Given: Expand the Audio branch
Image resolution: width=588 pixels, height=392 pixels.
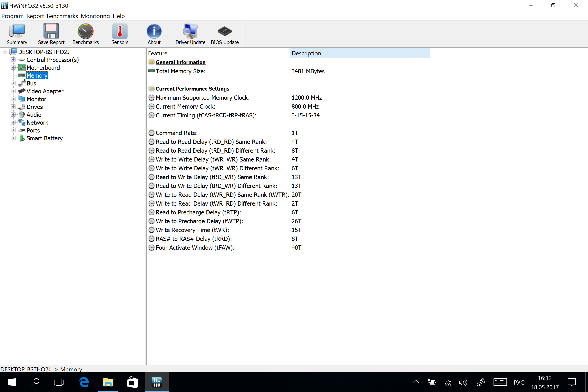Looking at the screenshot, I should pos(13,114).
